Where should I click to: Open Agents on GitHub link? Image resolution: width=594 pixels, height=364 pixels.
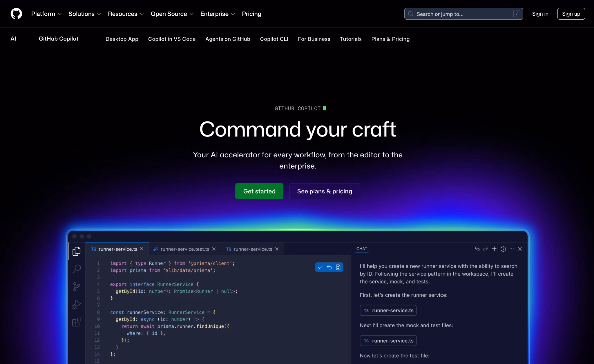(x=228, y=39)
